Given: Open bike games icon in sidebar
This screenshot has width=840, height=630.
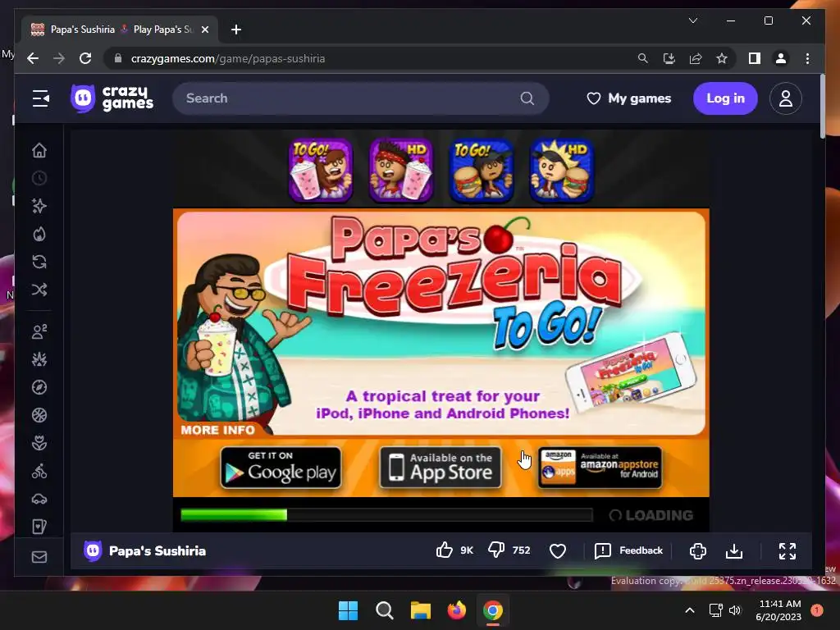Looking at the screenshot, I should tap(39, 472).
